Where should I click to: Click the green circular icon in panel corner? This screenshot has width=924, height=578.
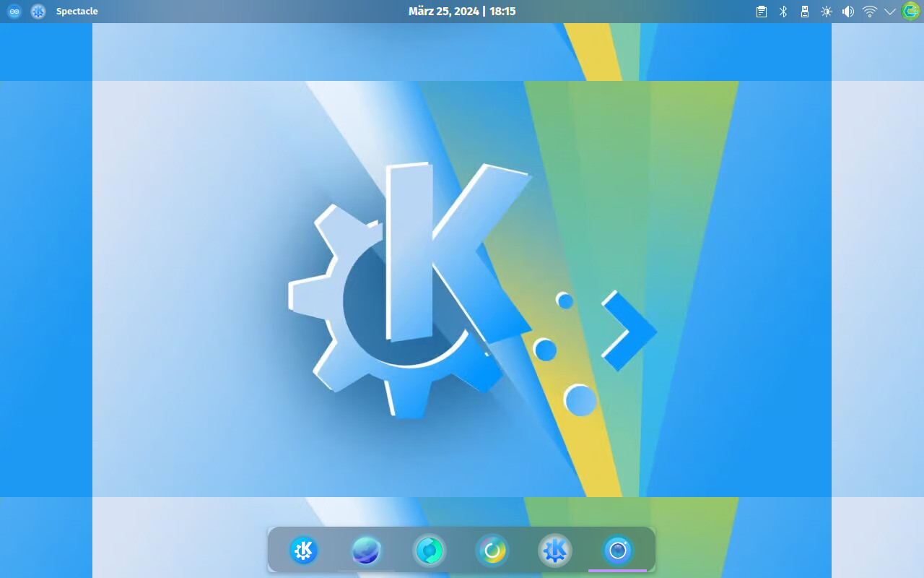(910, 12)
